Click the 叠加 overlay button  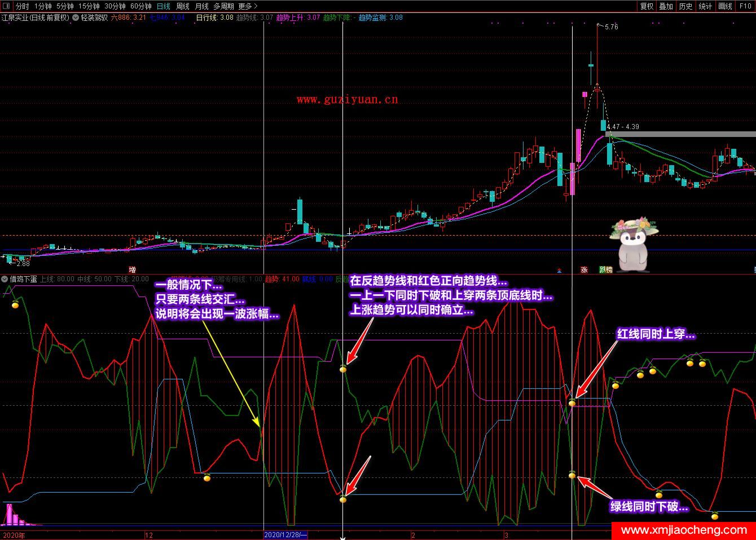coord(666,6)
